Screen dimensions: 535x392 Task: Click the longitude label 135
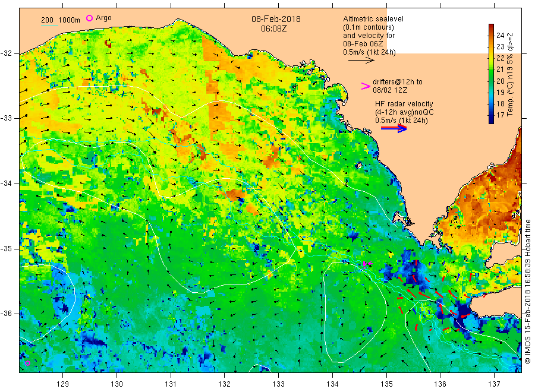tap(386, 384)
